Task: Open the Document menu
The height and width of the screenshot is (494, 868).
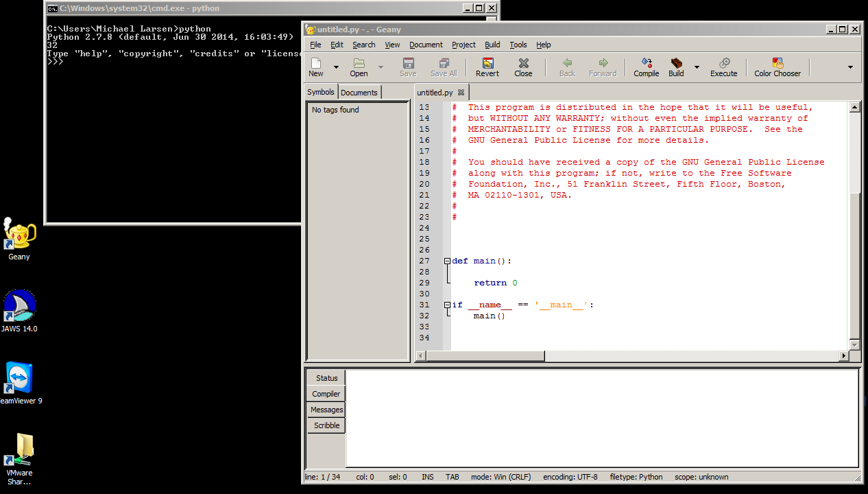Action: (x=426, y=45)
